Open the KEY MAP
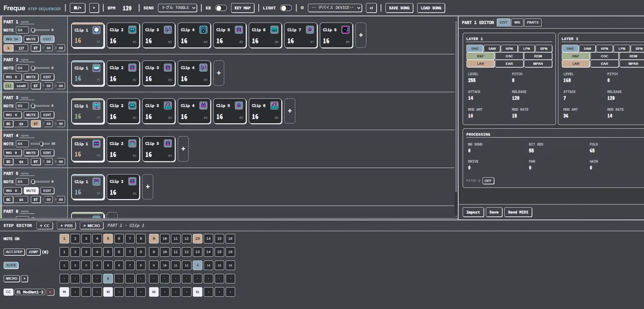 (x=243, y=8)
